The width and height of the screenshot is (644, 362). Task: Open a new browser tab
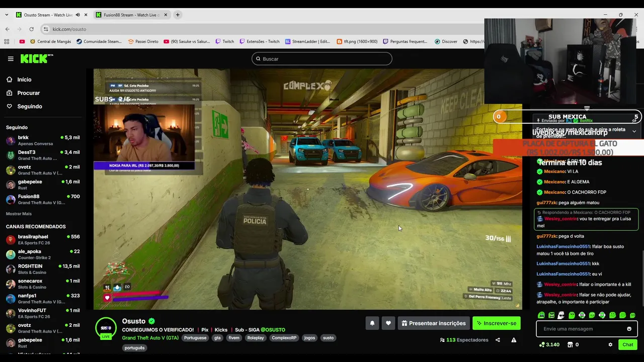click(178, 15)
